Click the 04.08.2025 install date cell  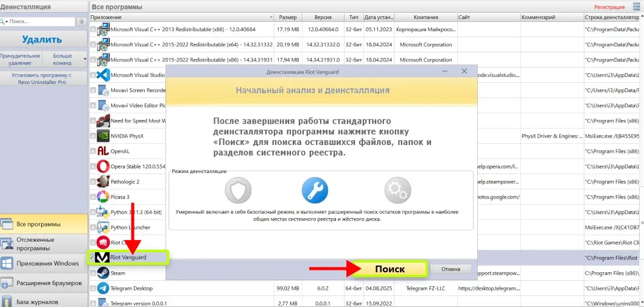[378, 288]
